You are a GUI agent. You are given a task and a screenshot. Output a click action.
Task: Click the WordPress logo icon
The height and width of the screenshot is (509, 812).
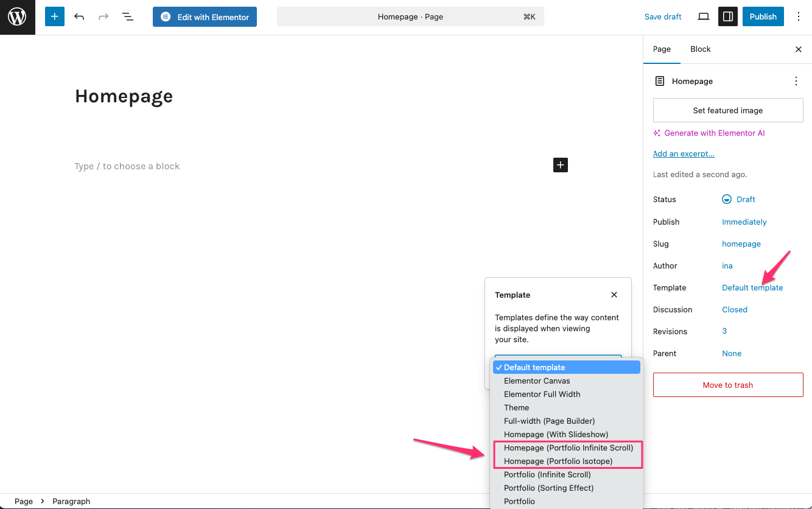point(17,17)
